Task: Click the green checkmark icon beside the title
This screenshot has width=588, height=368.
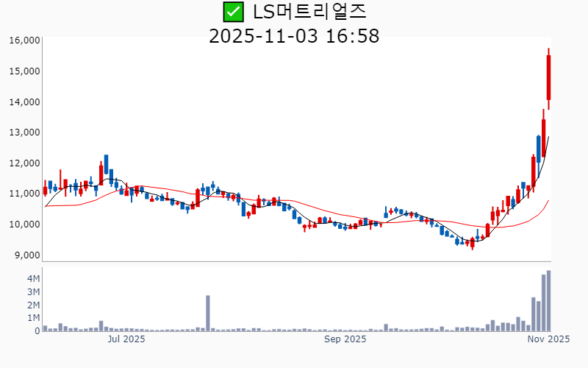Action: click(233, 12)
